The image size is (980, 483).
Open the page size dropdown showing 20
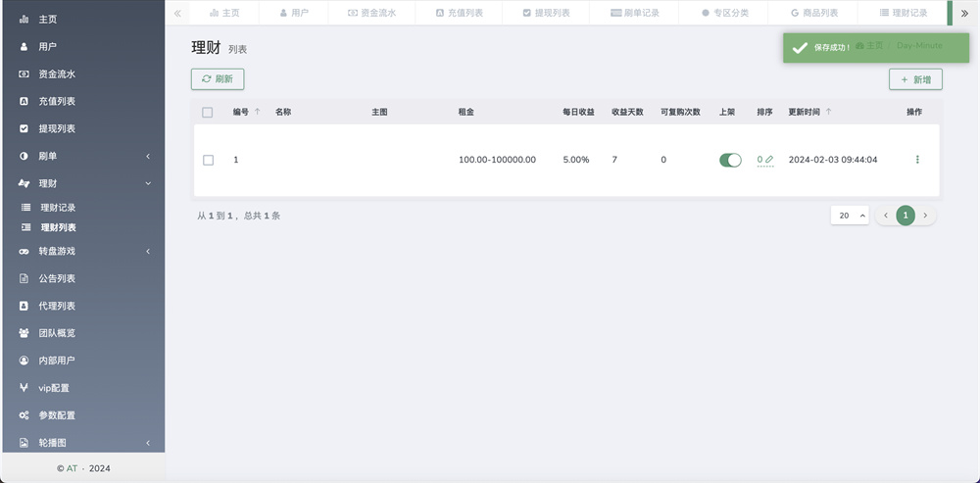coord(849,216)
